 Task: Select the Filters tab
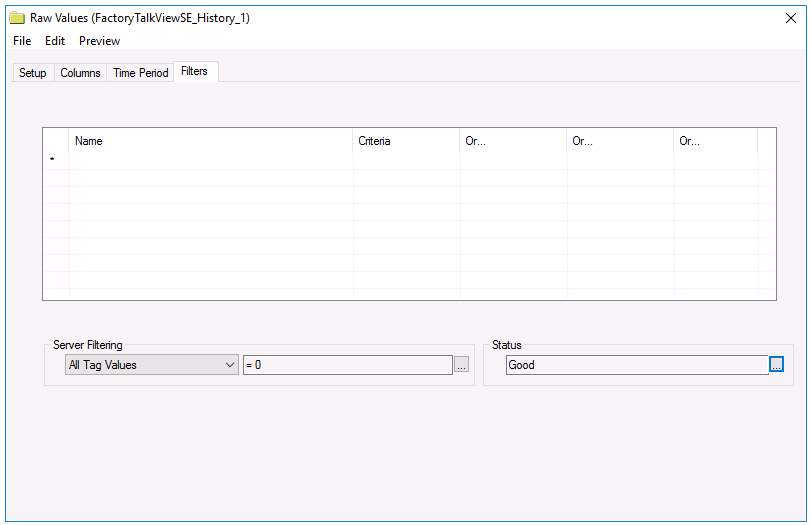(195, 71)
